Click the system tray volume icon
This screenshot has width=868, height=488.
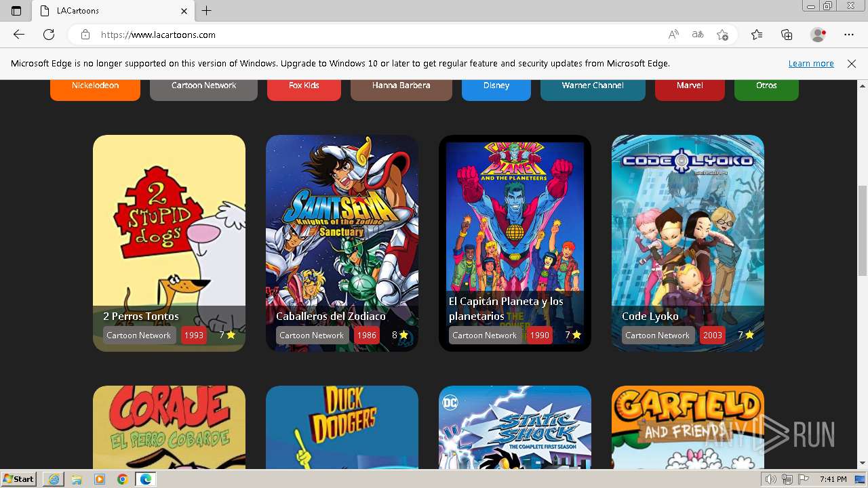[770, 479]
